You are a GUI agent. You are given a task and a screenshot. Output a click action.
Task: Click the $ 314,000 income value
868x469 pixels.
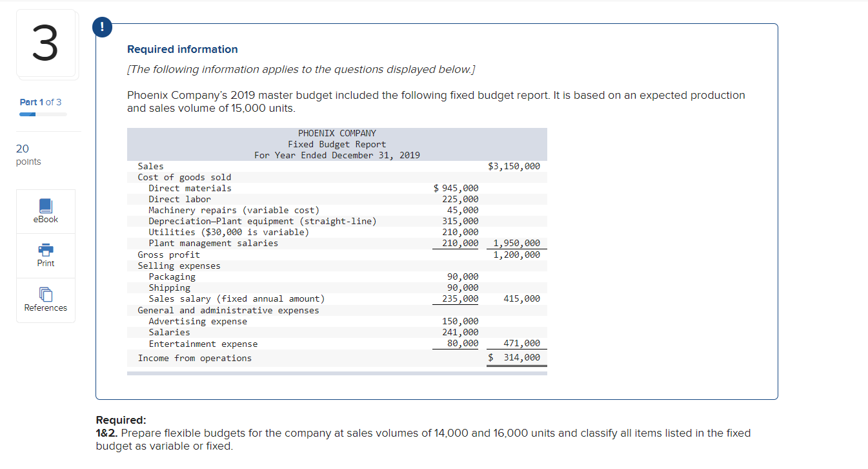click(x=514, y=358)
